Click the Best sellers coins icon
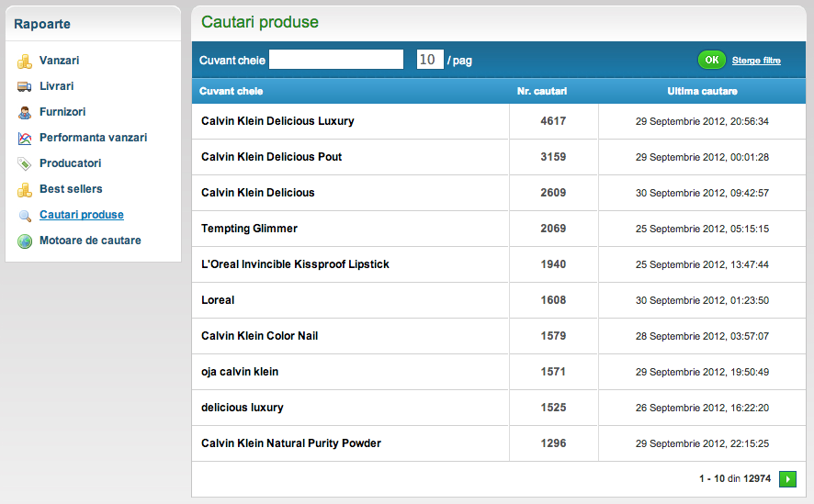Image resolution: width=814 pixels, height=504 pixels. click(x=25, y=190)
